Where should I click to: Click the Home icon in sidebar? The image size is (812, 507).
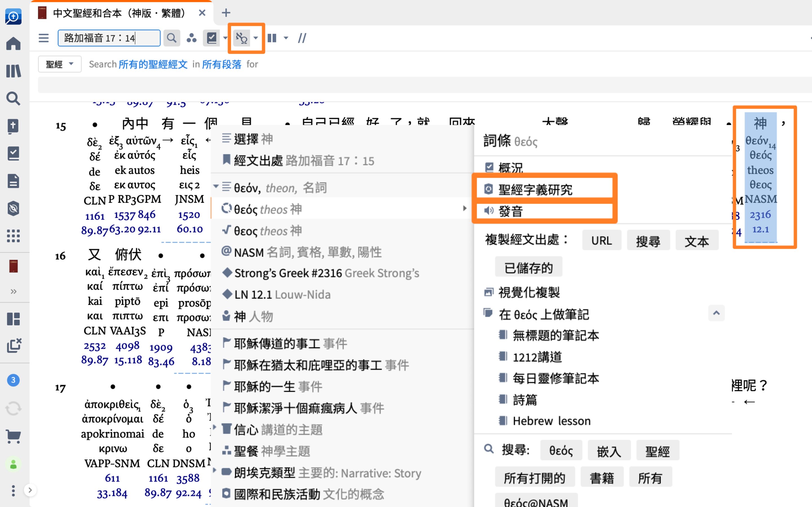[x=14, y=44]
